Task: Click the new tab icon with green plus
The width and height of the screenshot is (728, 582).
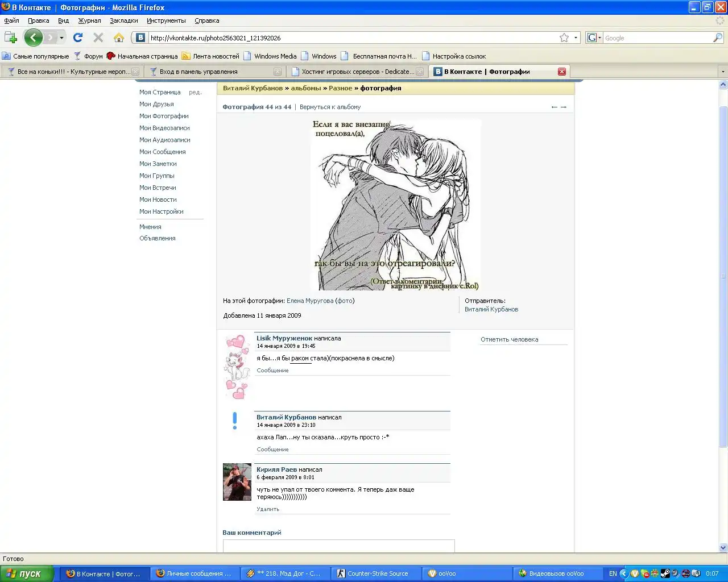Action: coord(10,38)
